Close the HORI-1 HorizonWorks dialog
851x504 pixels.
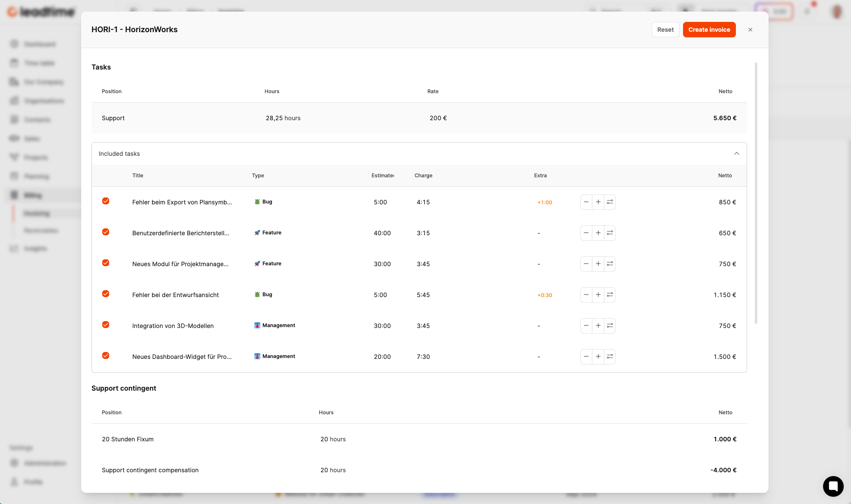click(x=750, y=30)
